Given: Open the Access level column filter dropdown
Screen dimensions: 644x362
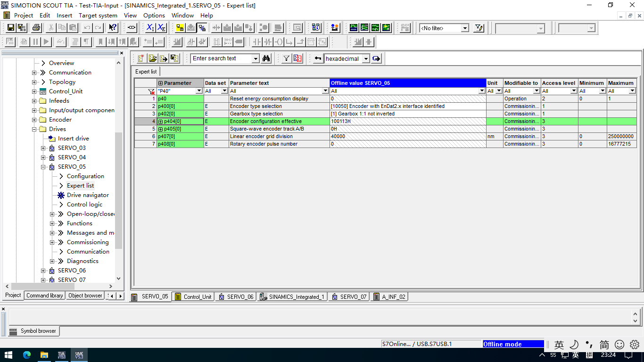Looking at the screenshot, I should pyautogui.click(x=574, y=91).
